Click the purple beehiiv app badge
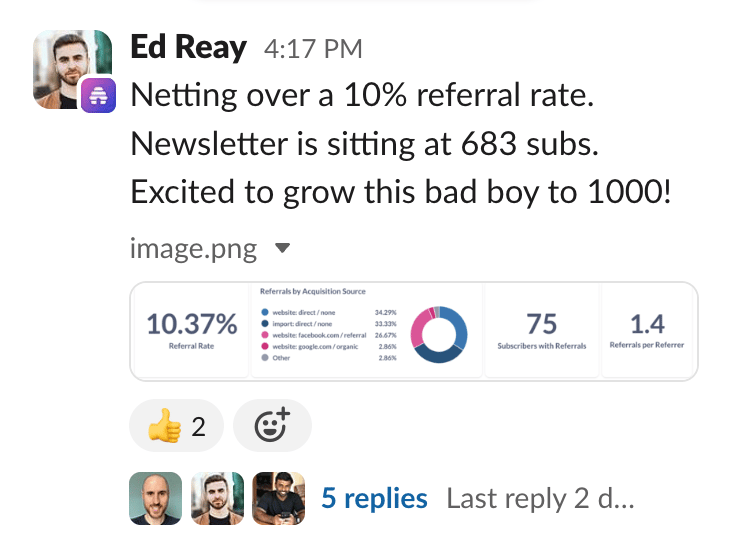 [x=98, y=96]
